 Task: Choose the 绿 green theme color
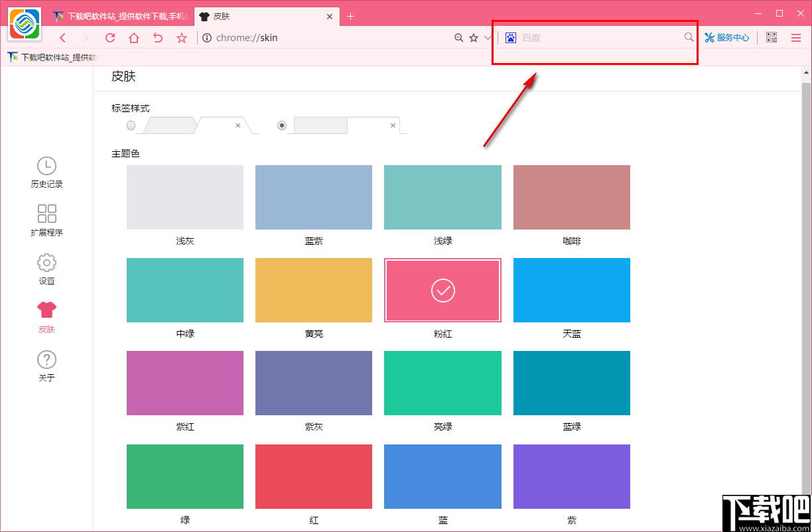pyautogui.click(x=185, y=476)
